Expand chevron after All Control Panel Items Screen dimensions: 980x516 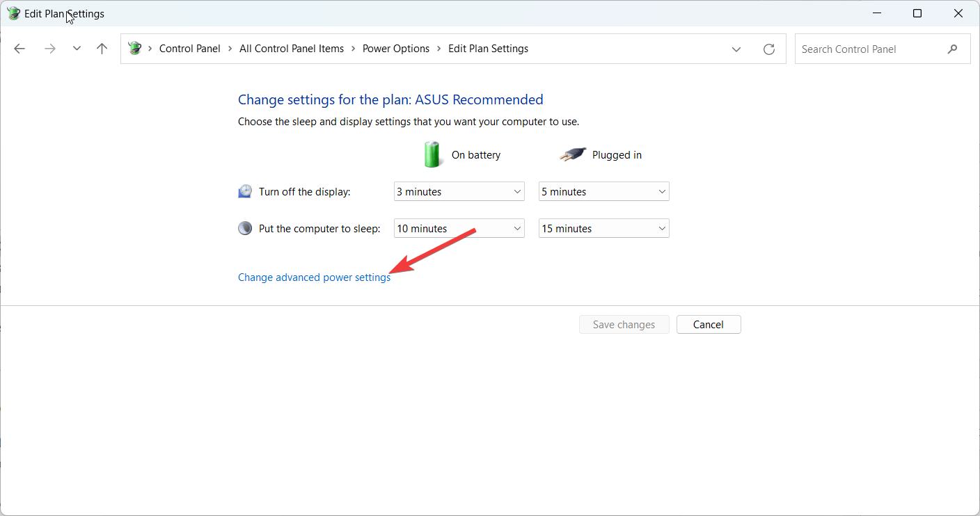tap(354, 49)
